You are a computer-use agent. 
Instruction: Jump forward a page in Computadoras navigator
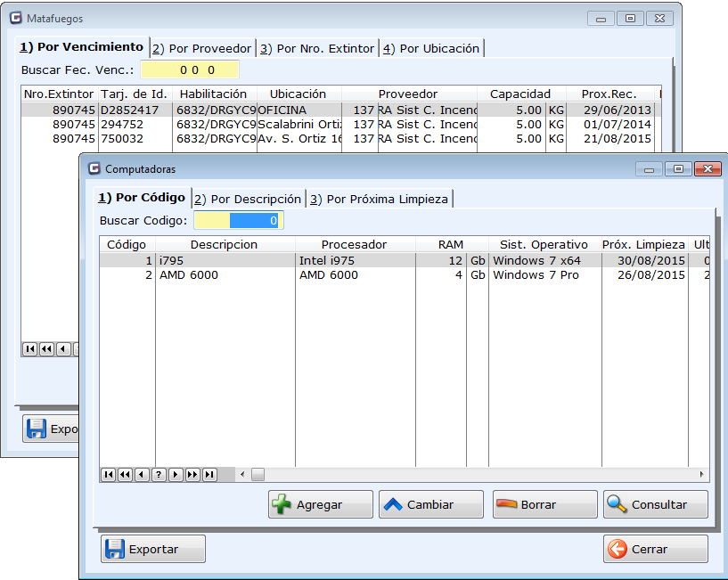pyautogui.click(x=193, y=475)
